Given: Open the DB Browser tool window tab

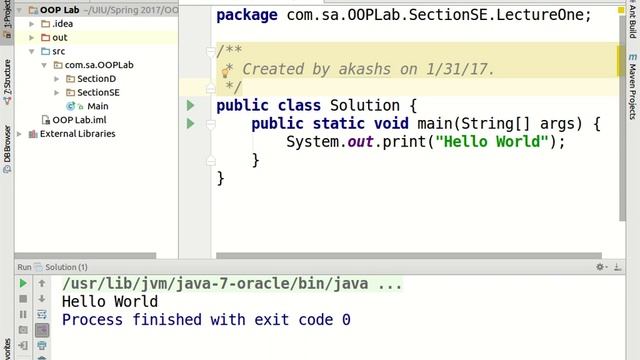Looking at the screenshot, I should [x=7, y=149].
